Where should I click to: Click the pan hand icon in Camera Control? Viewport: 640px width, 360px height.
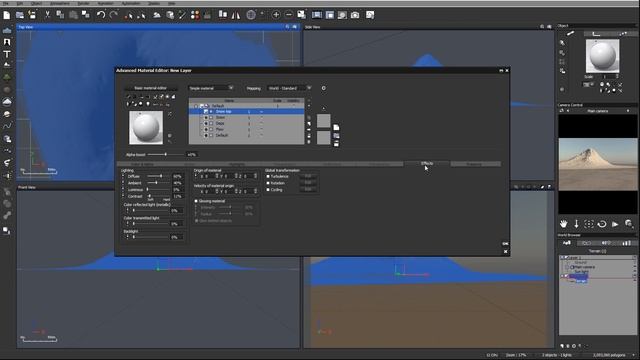[563, 224]
